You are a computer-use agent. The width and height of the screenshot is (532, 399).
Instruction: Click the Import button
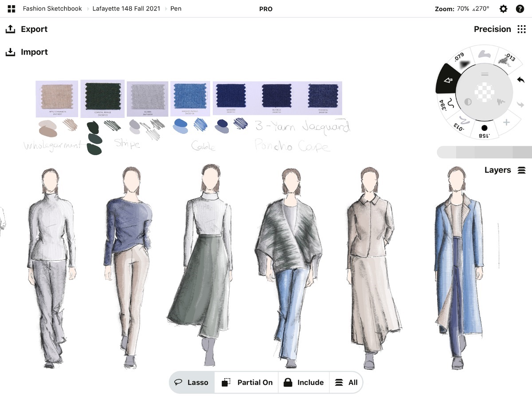(27, 52)
